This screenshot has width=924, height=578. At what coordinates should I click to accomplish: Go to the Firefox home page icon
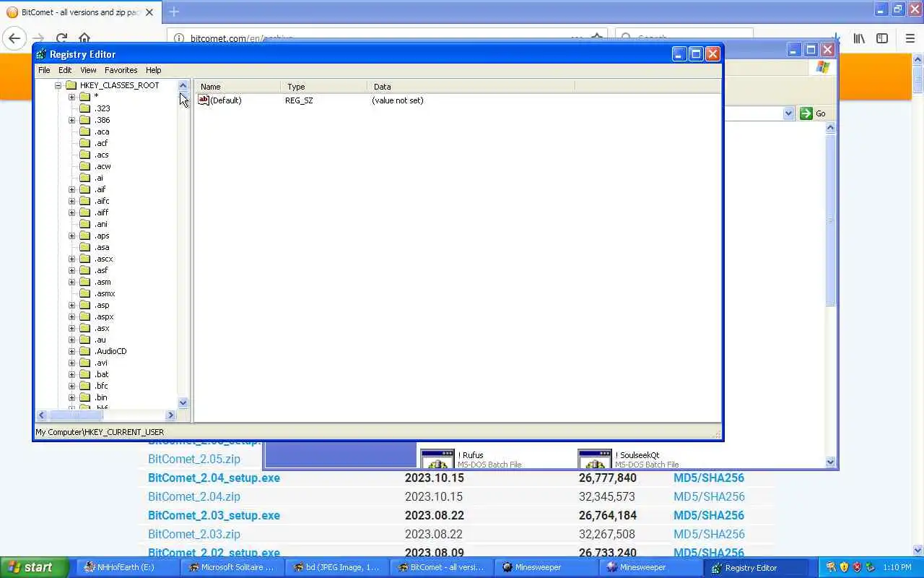(84, 38)
